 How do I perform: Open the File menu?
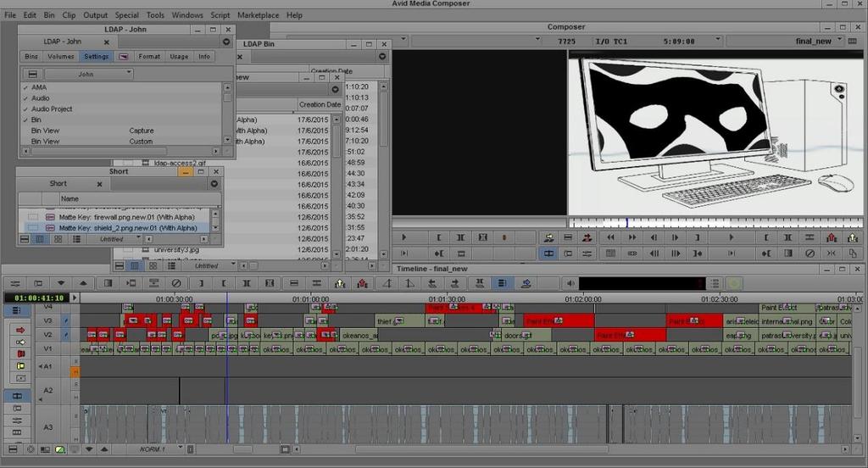tap(10, 15)
